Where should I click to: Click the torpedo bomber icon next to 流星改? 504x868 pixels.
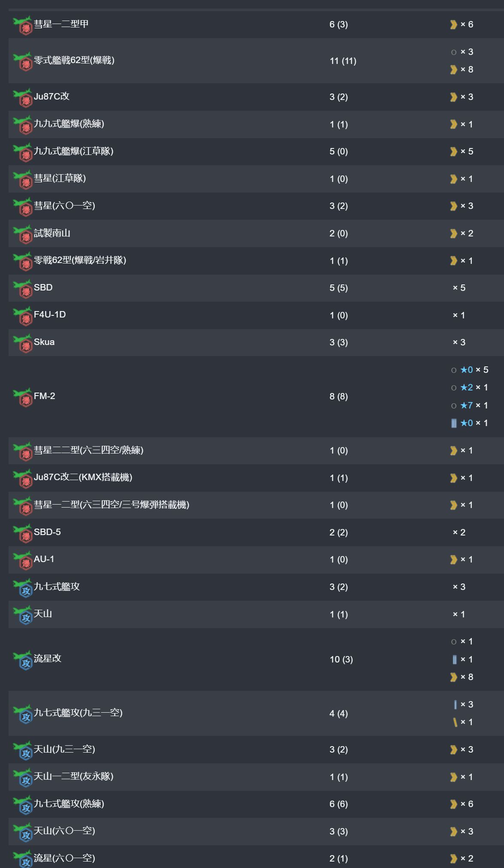pos(23,660)
